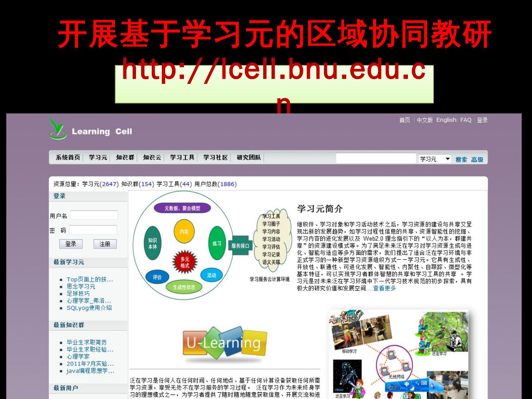532x399 pixels.
Task: Click the 练习 green oval in diagram
Action: (217, 243)
